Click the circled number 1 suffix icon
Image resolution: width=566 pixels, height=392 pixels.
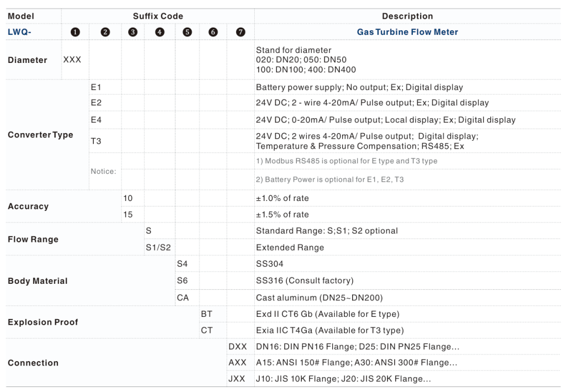(x=75, y=32)
